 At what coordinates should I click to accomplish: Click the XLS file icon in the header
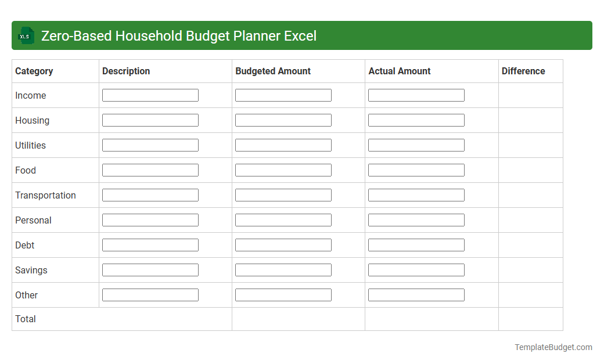pyautogui.click(x=26, y=35)
